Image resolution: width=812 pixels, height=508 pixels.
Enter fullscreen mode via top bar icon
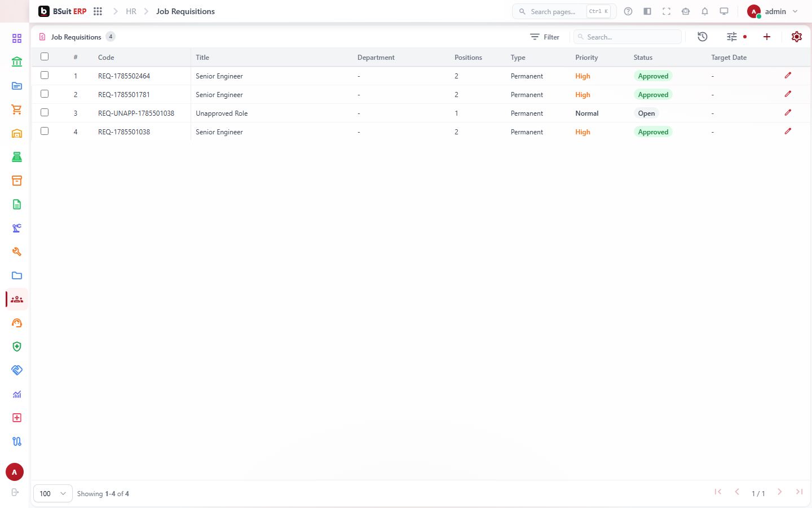667,11
